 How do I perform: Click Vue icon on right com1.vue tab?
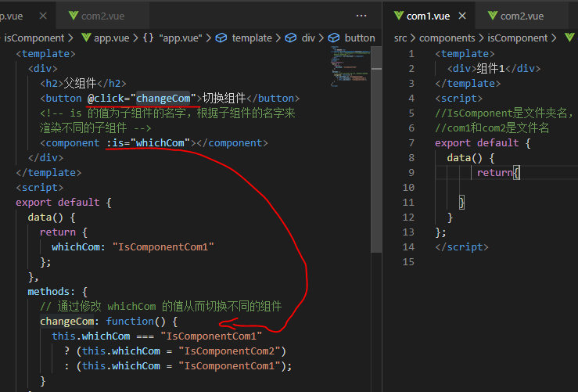point(398,16)
